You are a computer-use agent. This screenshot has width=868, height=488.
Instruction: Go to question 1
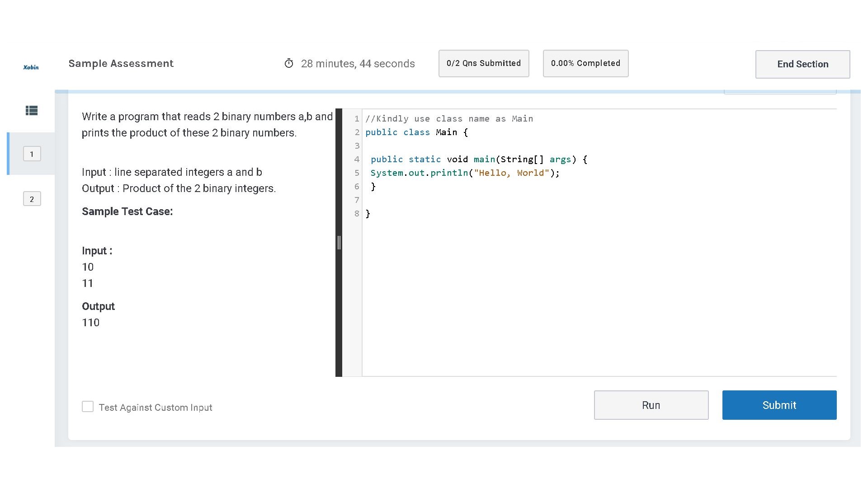click(x=32, y=154)
